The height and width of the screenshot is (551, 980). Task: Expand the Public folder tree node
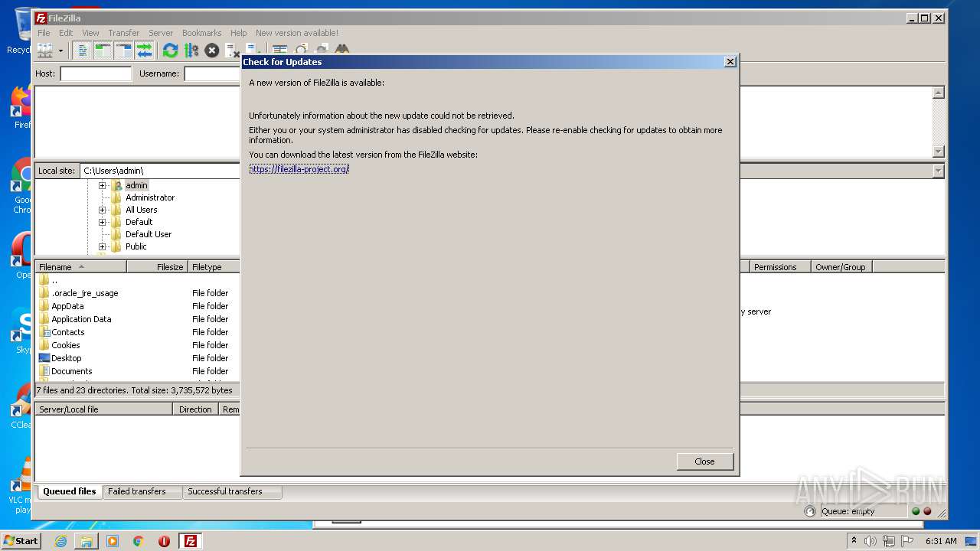coord(102,246)
